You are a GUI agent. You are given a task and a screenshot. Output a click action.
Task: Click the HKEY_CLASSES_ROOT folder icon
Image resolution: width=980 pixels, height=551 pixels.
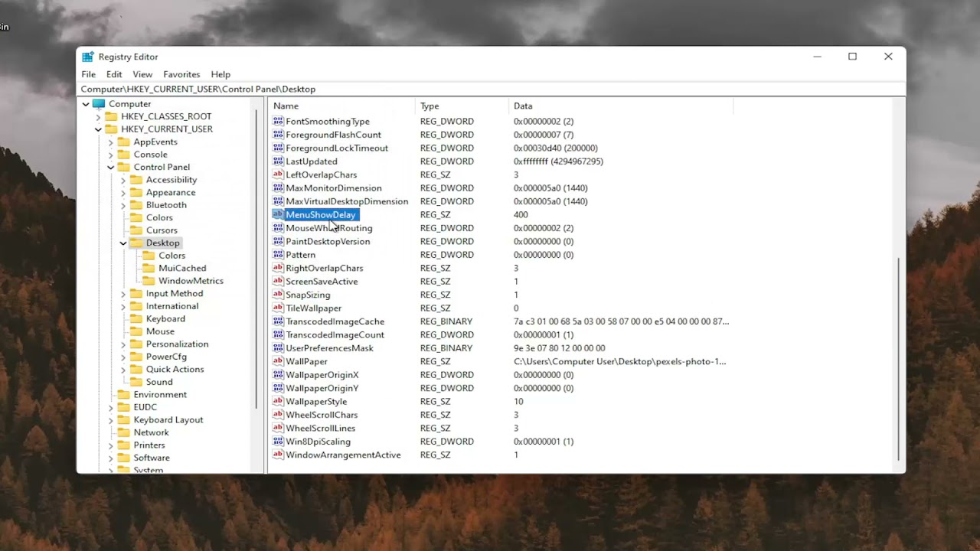[x=111, y=116]
